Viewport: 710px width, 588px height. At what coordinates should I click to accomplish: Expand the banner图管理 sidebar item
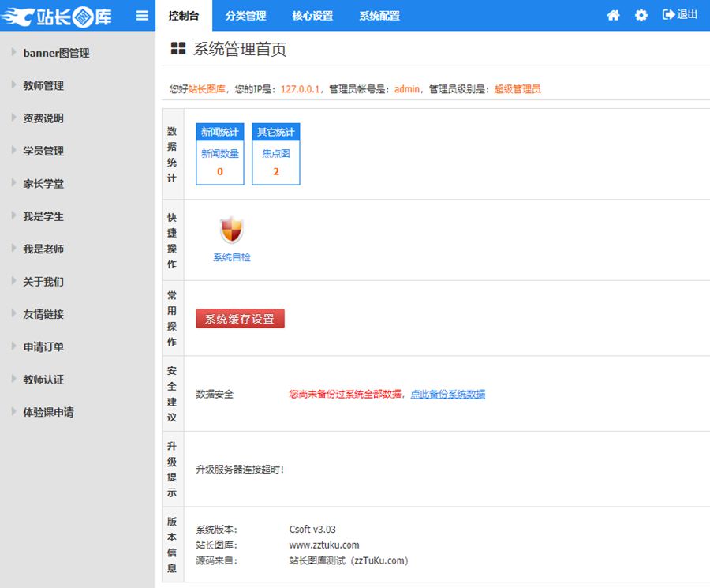pos(56,53)
